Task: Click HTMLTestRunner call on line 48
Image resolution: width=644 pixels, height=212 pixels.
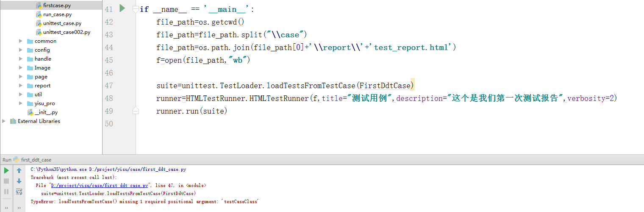Action: coord(247,98)
